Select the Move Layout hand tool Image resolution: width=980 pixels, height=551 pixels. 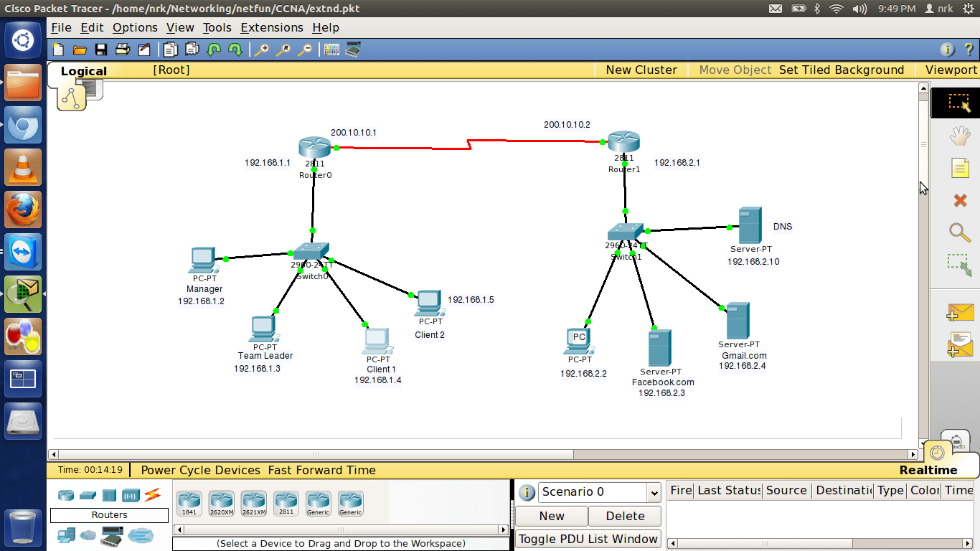tap(959, 136)
